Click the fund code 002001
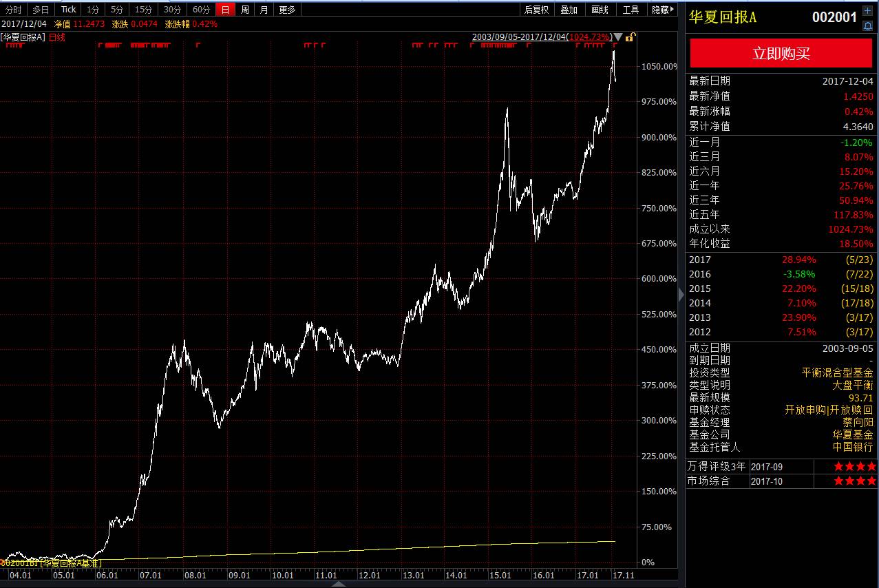Screen dimensions: 879x588 (834, 17)
